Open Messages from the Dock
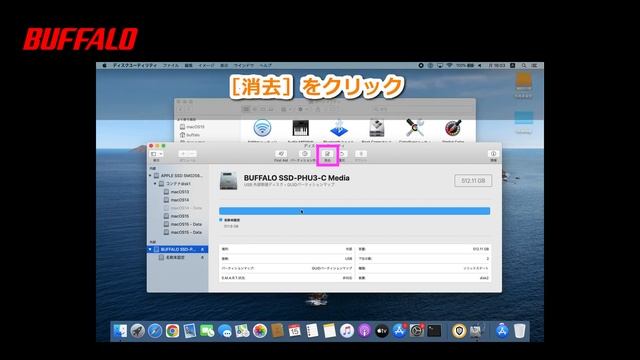This screenshot has height=360, width=640. click(x=224, y=331)
